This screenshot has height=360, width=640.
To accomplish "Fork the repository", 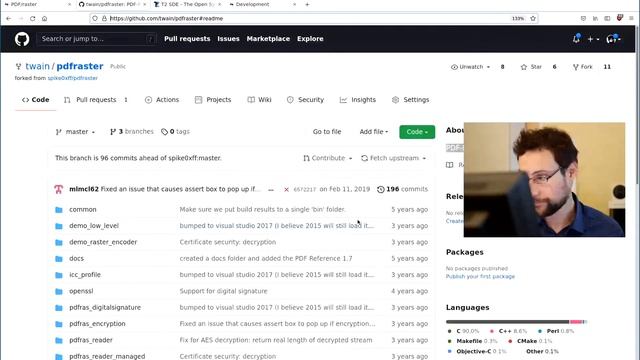I will (x=582, y=67).
